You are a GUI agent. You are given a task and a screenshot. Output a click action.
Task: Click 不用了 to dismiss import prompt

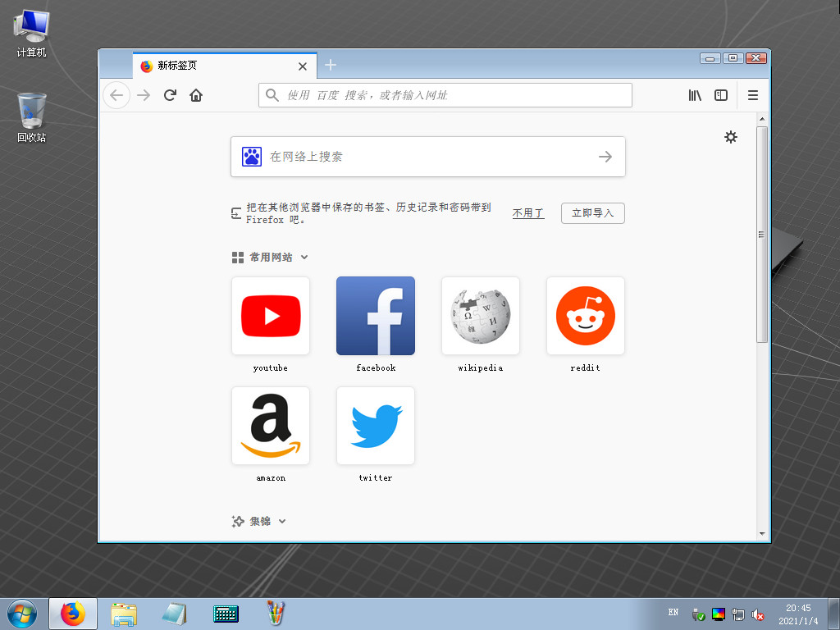[x=528, y=212]
